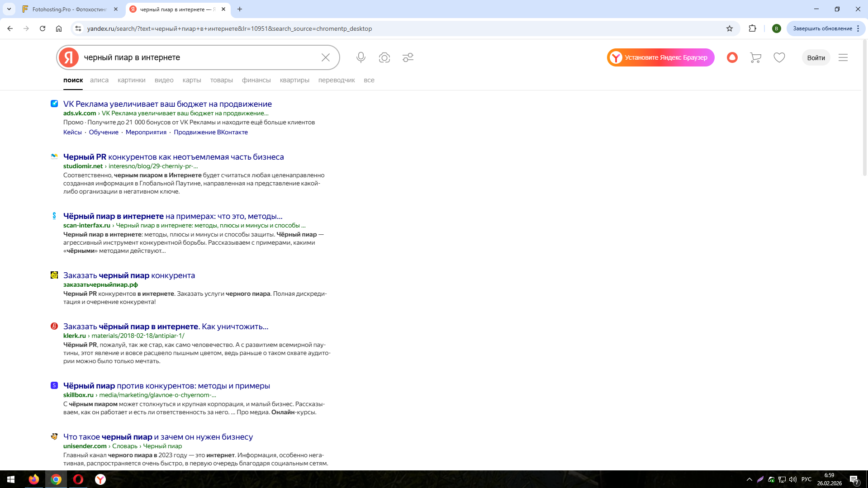Select the 'картинки' search tab
The height and width of the screenshot is (488, 868).
[x=132, y=80]
